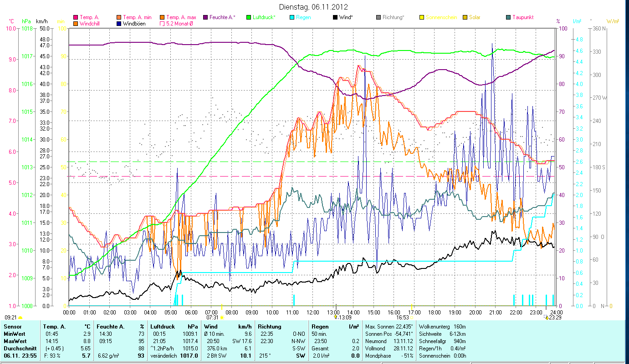629x364 pixels.
Task: Toggle the yellow Sonnenschein legend box
Action: pos(422,17)
